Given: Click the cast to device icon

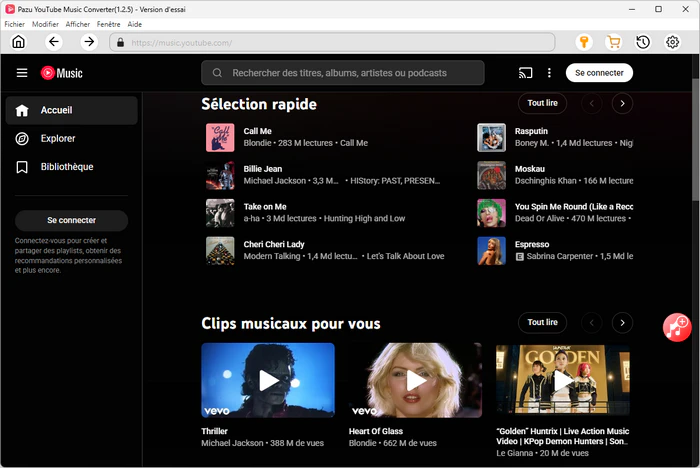Looking at the screenshot, I should [525, 73].
